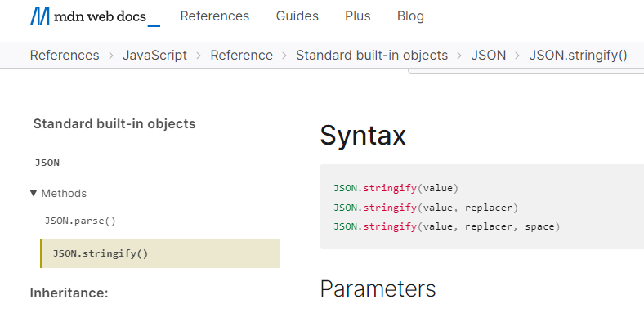
Task: Click JSON.stringify() breadcrumb
Action: point(578,55)
